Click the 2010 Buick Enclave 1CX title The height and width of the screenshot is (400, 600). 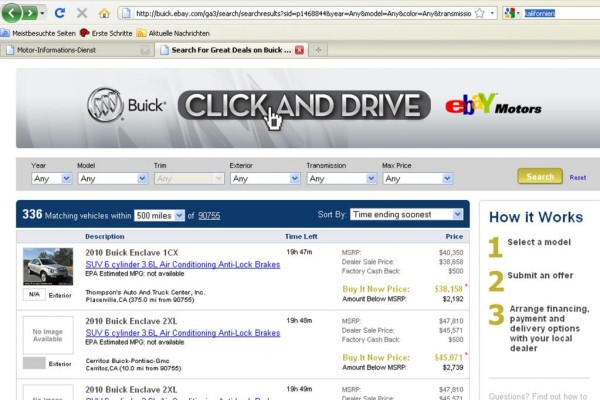point(132,253)
